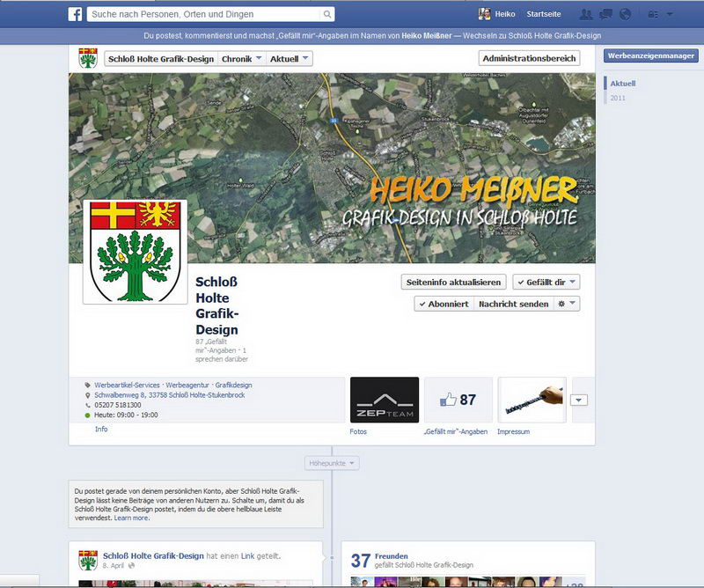Viewport: 704px width, 588px height.
Task: Click the privacy shortcuts lock icon
Action: (x=653, y=14)
